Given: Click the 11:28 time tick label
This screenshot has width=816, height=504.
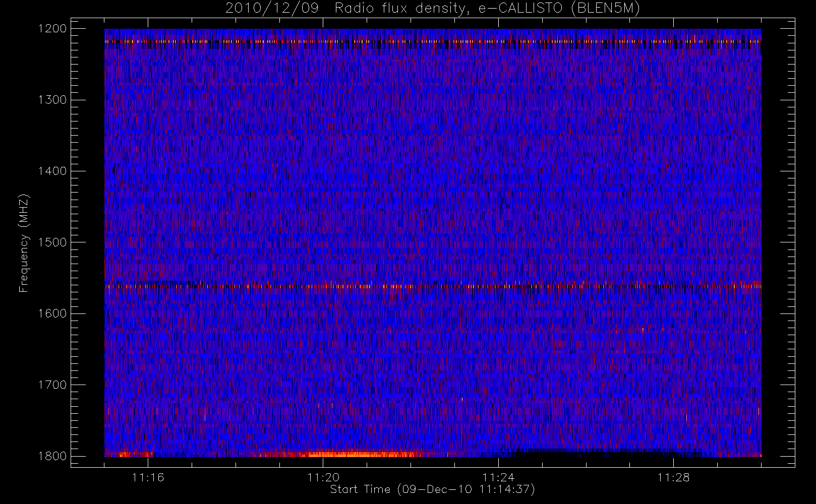Looking at the screenshot, I should tap(673, 477).
